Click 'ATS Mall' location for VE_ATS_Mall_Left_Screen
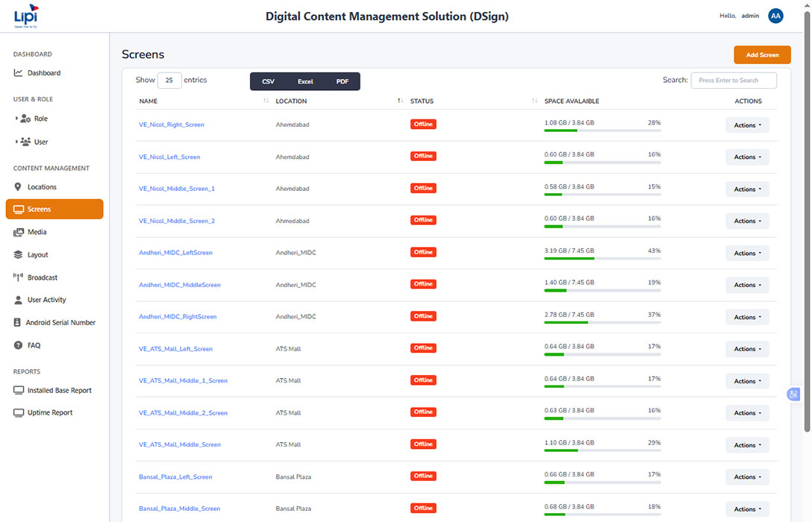This screenshot has height=522, width=812. pos(288,349)
